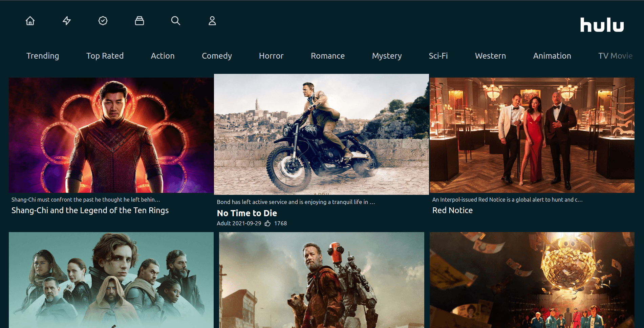This screenshot has height=328, width=644.
Task: Open the No Time to Die poster
Action: click(321, 134)
